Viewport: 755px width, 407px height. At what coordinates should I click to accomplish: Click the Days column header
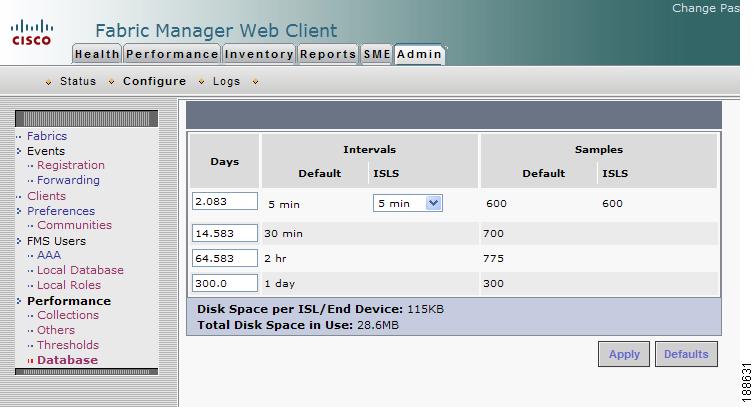pyautogui.click(x=225, y=161)
